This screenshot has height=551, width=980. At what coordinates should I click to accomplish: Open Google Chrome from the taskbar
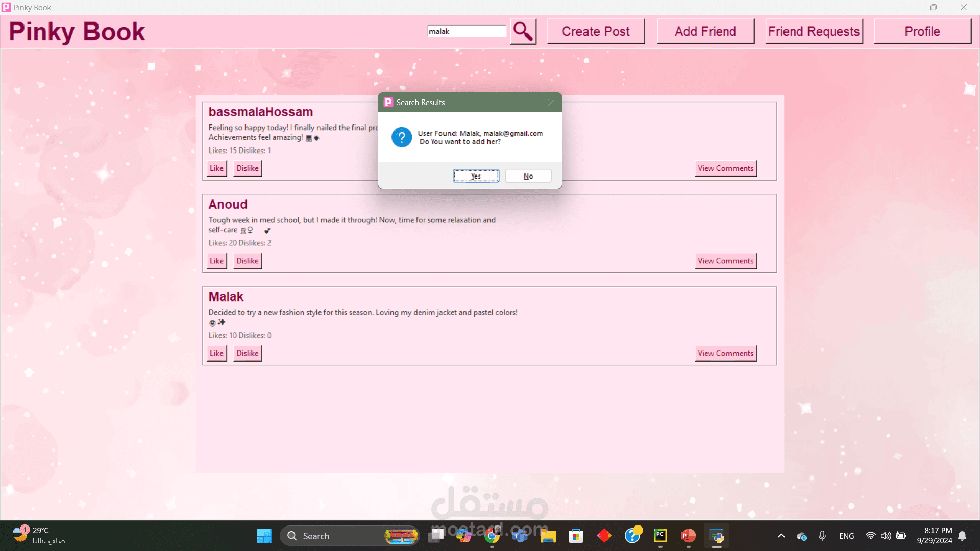pyautogui.click(x=492, y=536)
